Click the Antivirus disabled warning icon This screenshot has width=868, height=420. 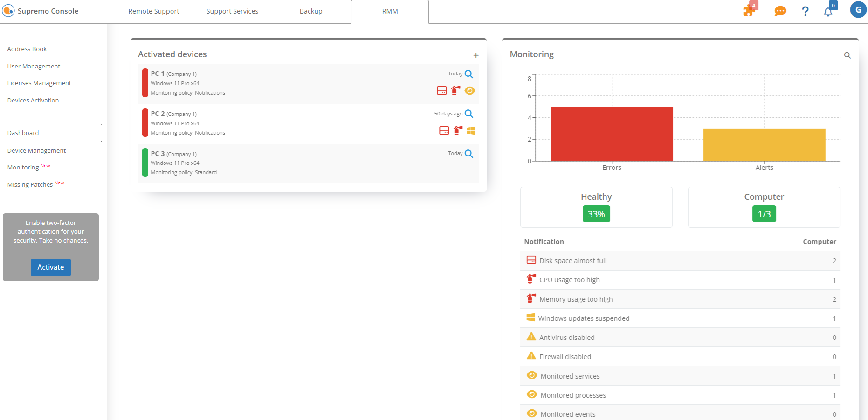coord(531,337)
